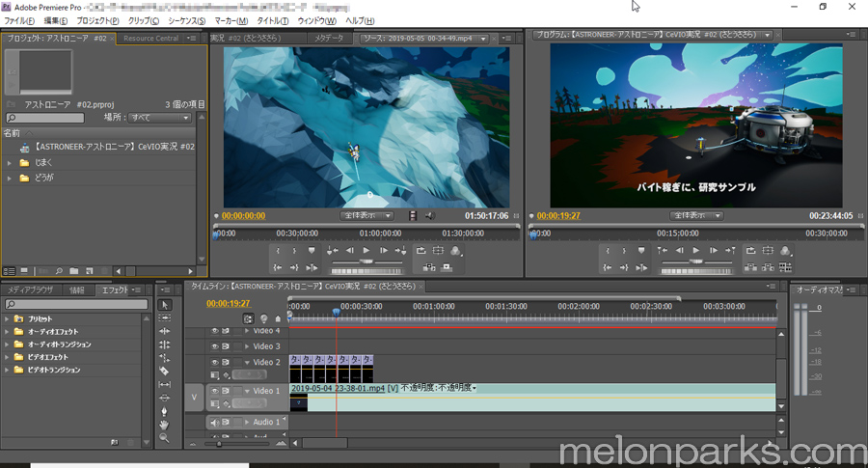The height and width of the screenshot is (468, 868).
Task: Expand the Video 3 track
Action: point(247,346)
